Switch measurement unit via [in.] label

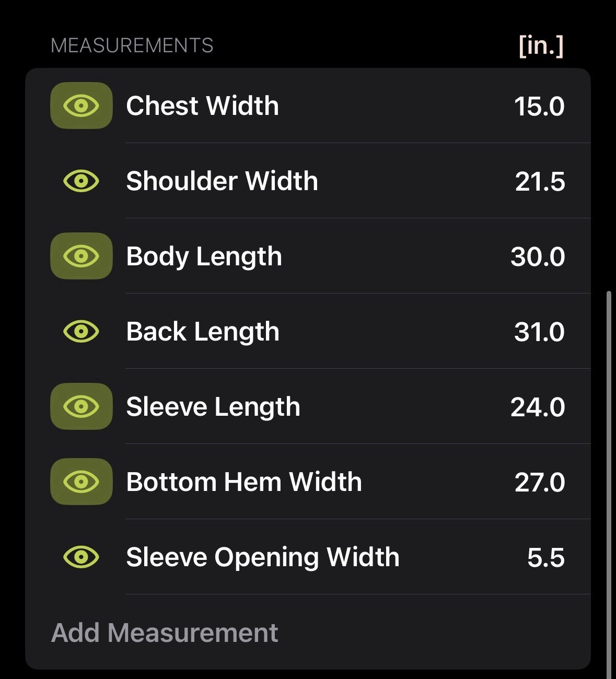point(541,45)
